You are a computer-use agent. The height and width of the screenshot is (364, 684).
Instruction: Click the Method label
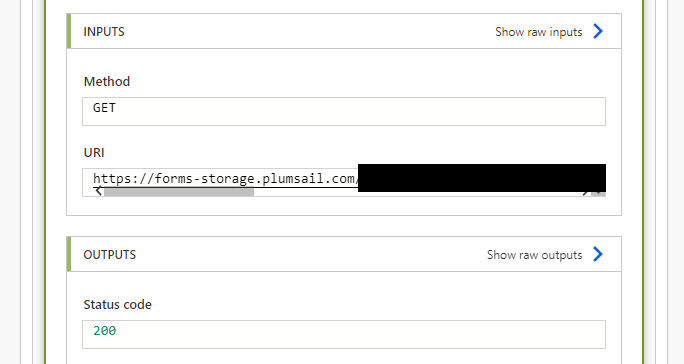point(107,82)
